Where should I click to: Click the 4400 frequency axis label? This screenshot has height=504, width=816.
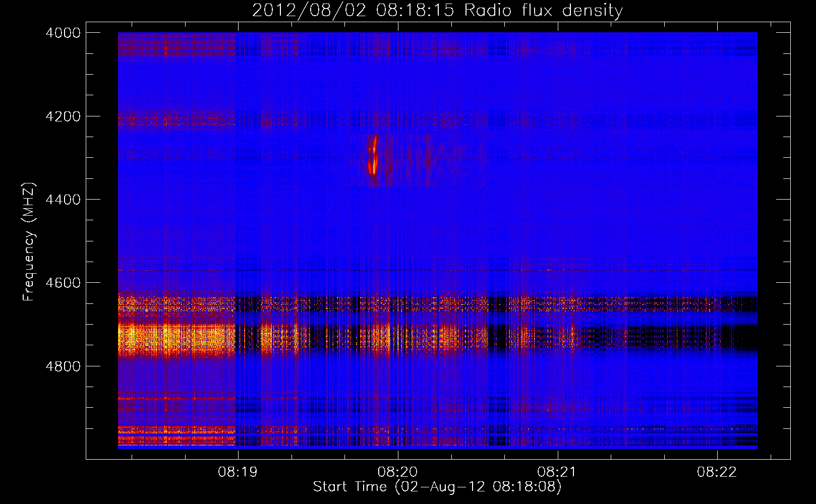[63, 200]
